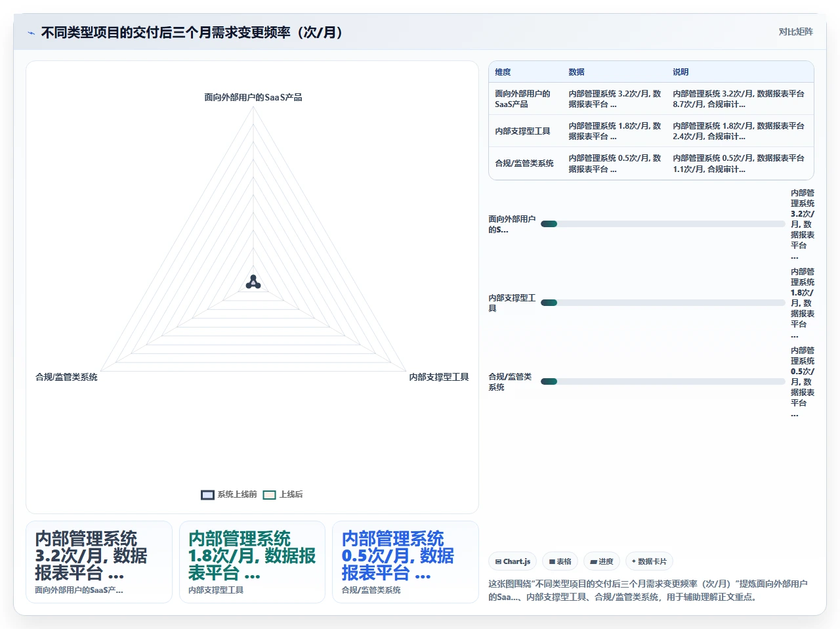Click the progress bar for 合规/监管类系统
This screenshot has height=629, width=840.
pos(663,381)
